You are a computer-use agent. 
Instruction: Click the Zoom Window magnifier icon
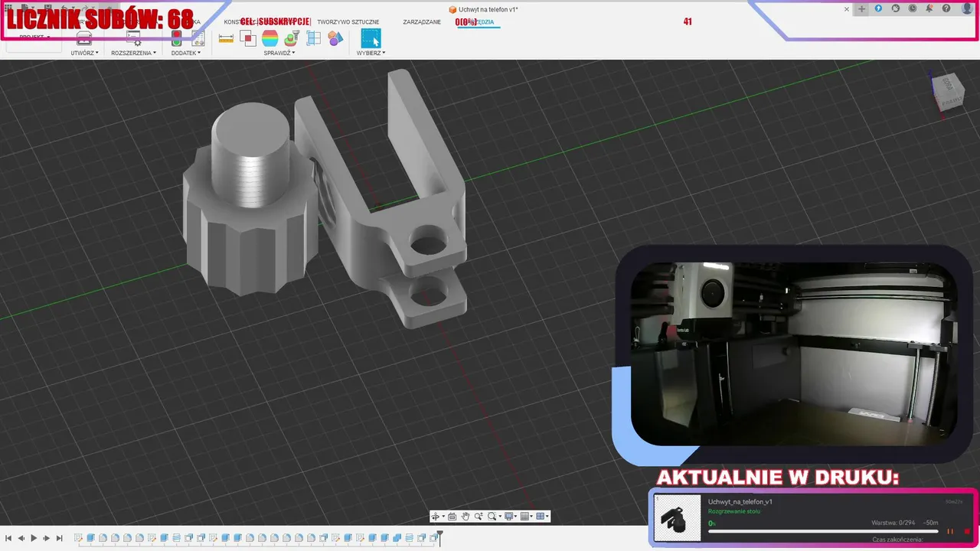pyautogui.click(x=492, y=517)
